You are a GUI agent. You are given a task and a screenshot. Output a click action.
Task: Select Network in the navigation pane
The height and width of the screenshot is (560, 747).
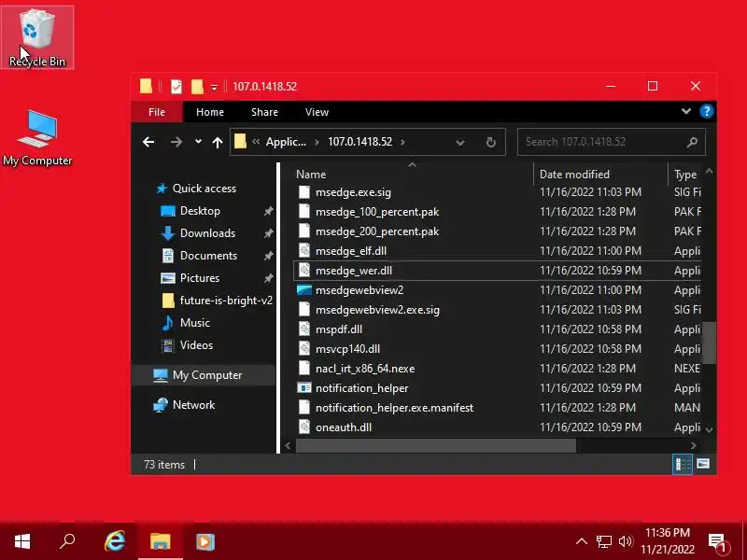coord(193,405)
